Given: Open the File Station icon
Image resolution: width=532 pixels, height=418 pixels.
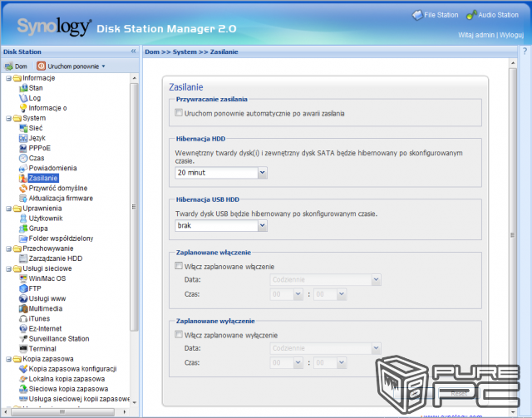Looking at the screenshot, I should pyautogui.click(x=417, y=15).
